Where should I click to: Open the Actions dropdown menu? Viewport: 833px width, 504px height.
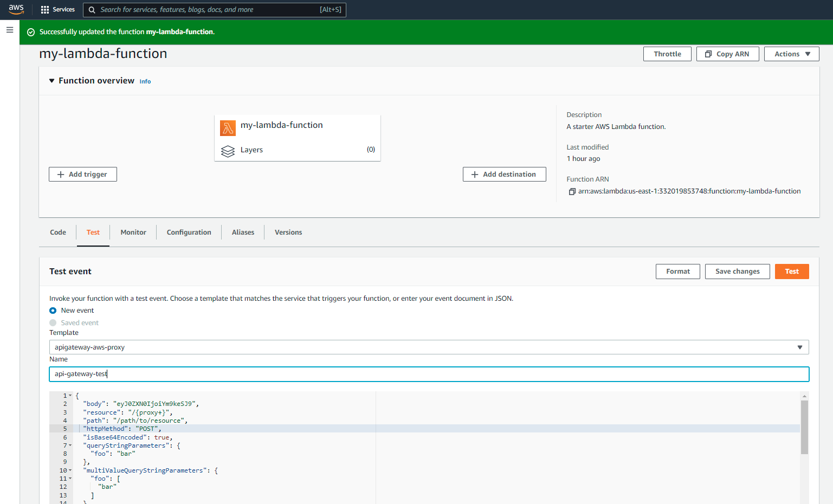[791, 54]
